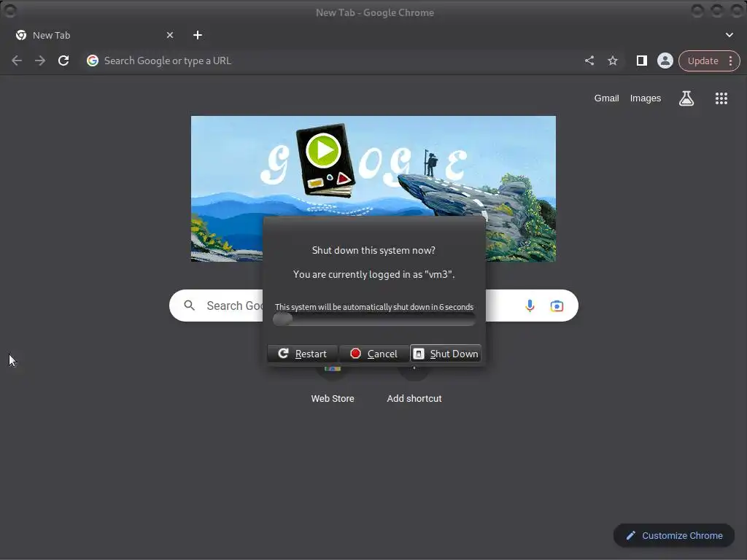The image size is (747, 560).
Task: Share this page via the share icon
Action: click(x=589, y=61)
